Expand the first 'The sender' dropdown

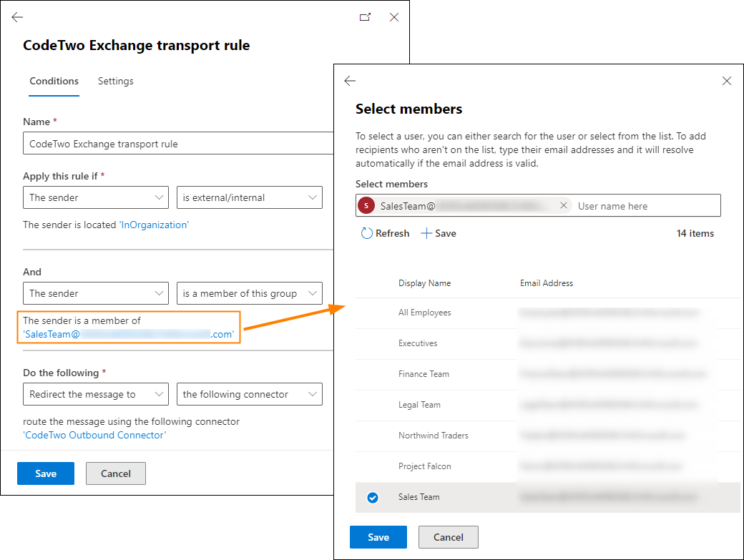(x=96, y=197)
